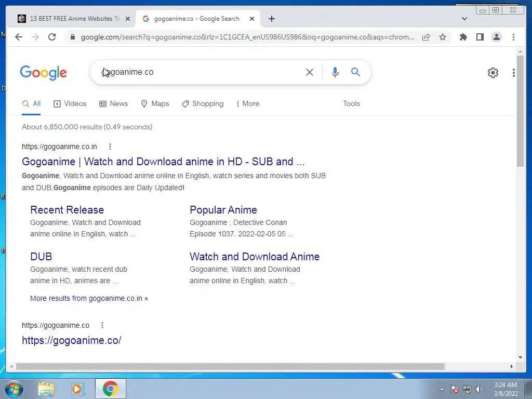
Task: Click the horizontal scrollbar left arrow
Action: [x=11, y=366]
